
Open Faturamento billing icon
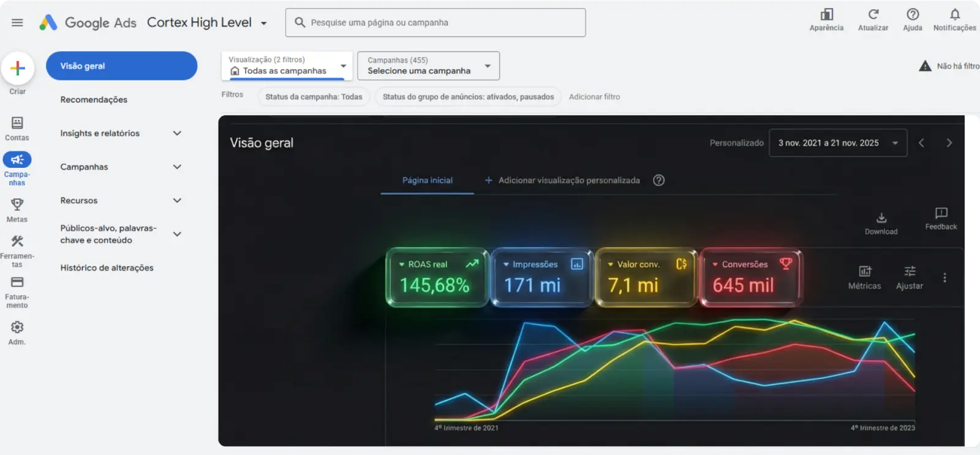[17, 282]
